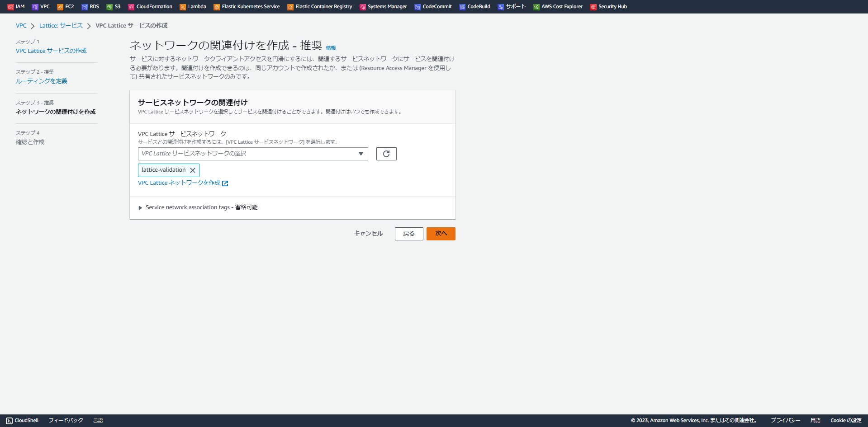Screen dimensions: 868x427
Task: Click the CloudShell icon in footer
Action: click(x=9, y=421)
